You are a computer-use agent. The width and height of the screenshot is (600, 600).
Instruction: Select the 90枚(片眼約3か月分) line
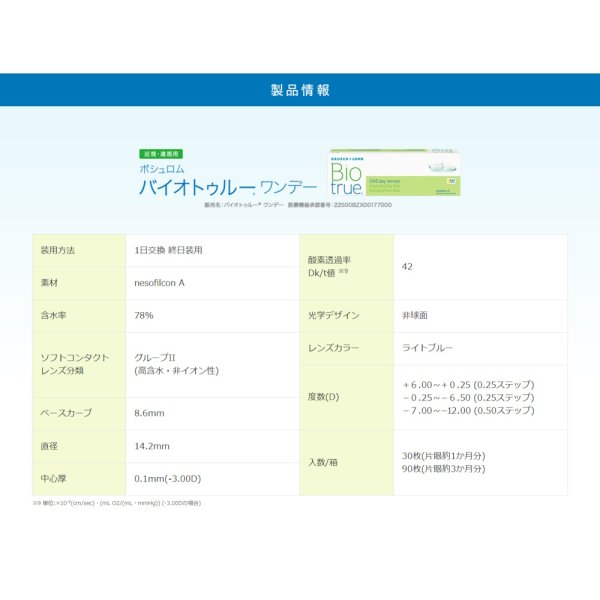tap(443, 469)
